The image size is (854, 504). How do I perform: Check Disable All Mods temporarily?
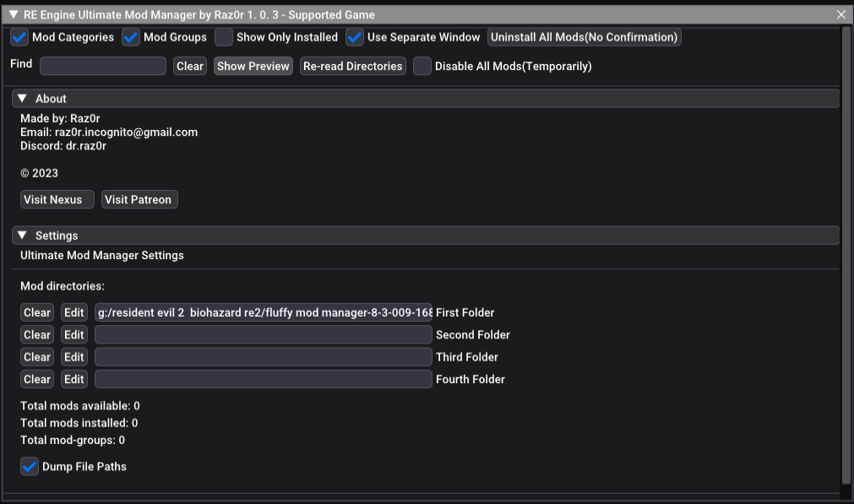pyautogui.click(x=422, y=66)
